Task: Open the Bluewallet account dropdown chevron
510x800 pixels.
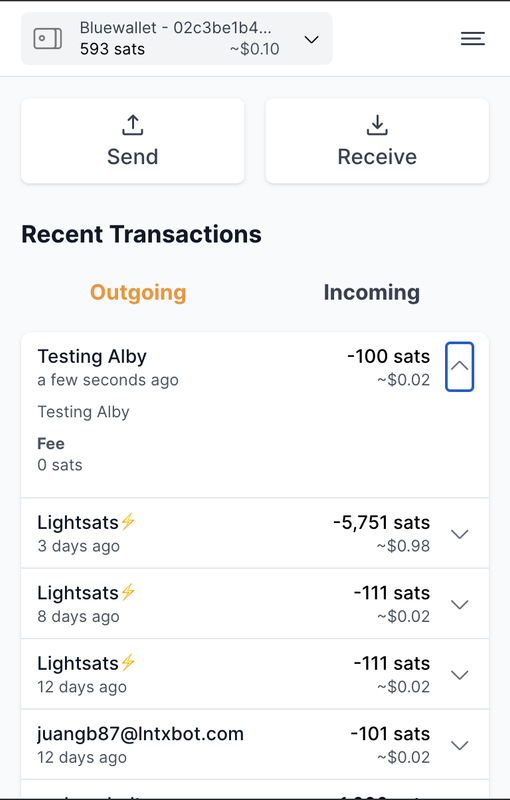Action: click(x=311, y=39)
